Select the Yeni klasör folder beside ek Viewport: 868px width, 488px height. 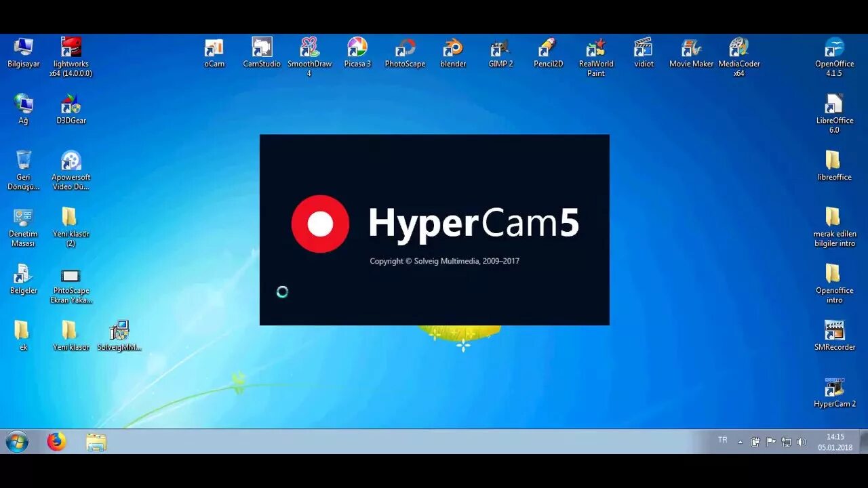[x=71, y=335]
